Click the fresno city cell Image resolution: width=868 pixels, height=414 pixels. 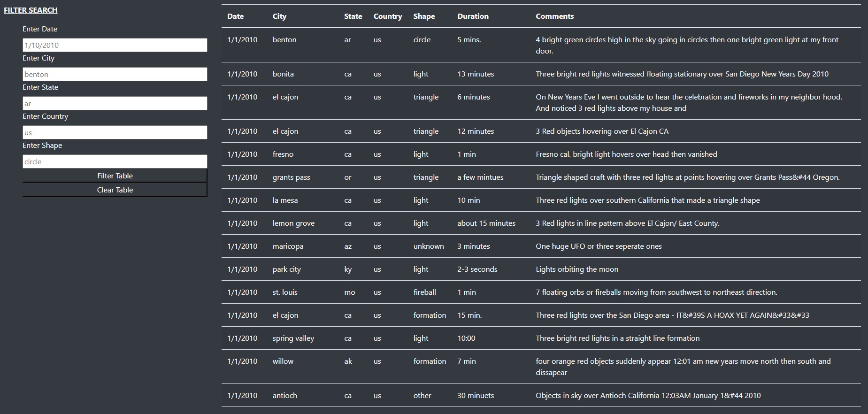coord(283,154)
